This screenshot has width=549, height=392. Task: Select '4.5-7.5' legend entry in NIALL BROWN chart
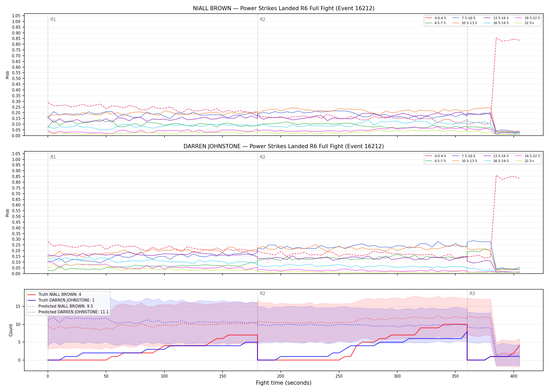pos(436,23)
